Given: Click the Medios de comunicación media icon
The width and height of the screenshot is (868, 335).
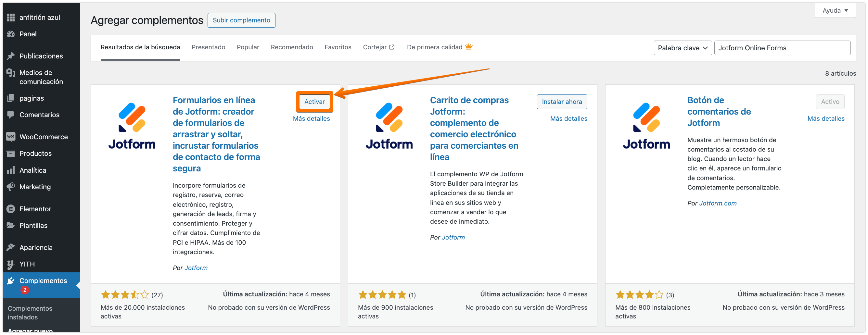Looking at the screenshot, I should tap(11, 73).
